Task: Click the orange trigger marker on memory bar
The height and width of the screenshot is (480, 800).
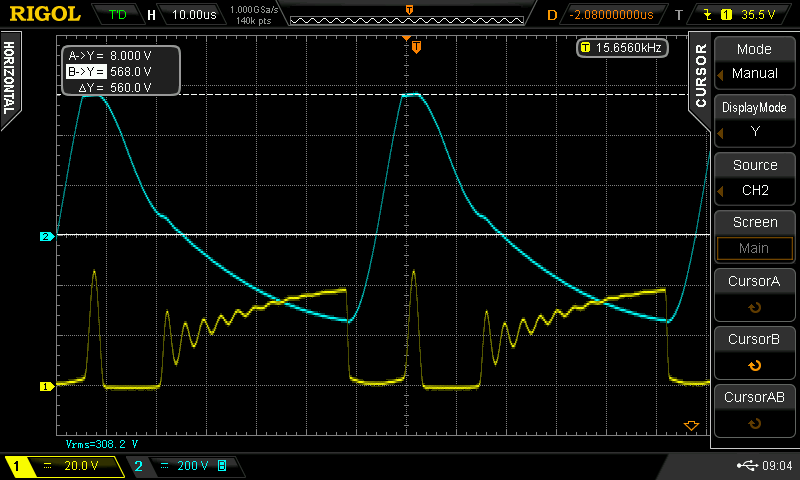Action: pos(409,10)
